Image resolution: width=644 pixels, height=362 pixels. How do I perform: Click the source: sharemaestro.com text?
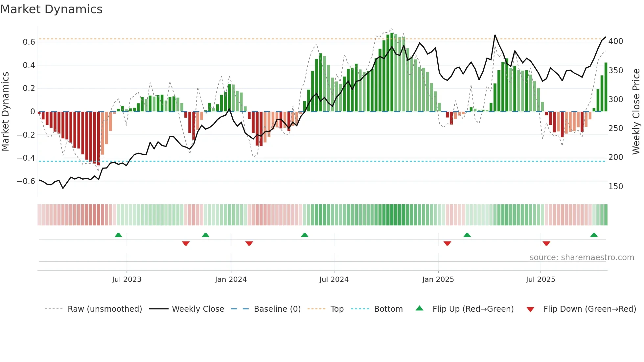pos(582,258)
